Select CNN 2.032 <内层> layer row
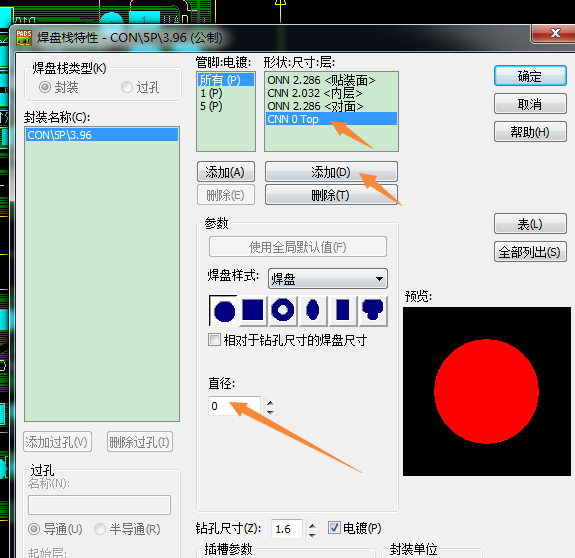The width and height of the screenshot is (575, 558). coord(331,93)
